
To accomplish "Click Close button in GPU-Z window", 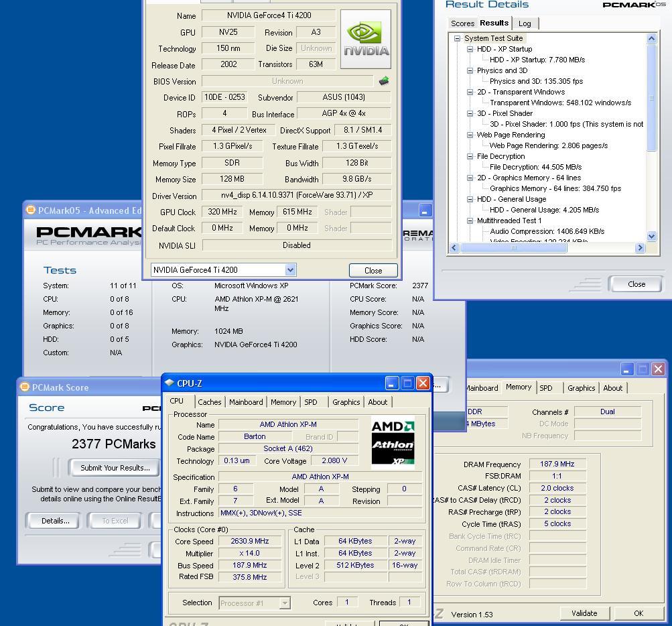I will [x=373, y=271].
